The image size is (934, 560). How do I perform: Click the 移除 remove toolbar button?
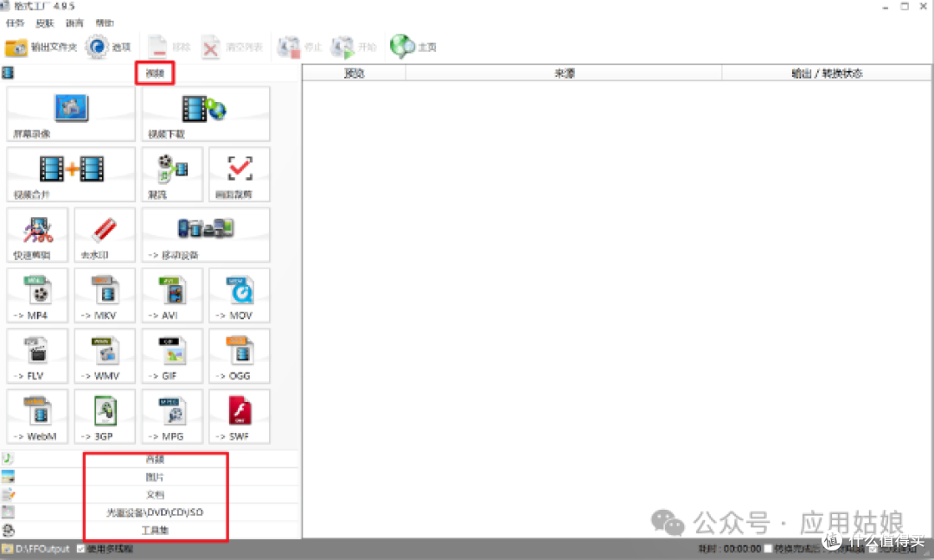click(x=170, y=47)
